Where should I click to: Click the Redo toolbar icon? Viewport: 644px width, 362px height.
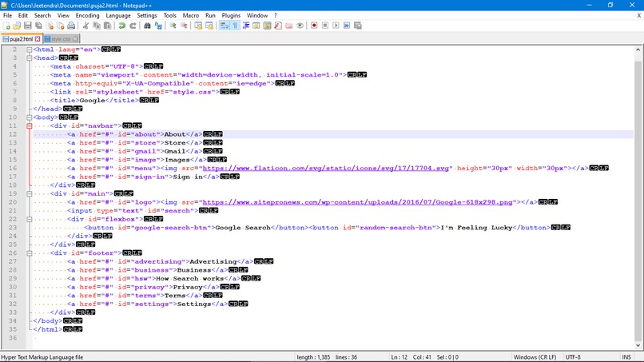click(133, 26)
